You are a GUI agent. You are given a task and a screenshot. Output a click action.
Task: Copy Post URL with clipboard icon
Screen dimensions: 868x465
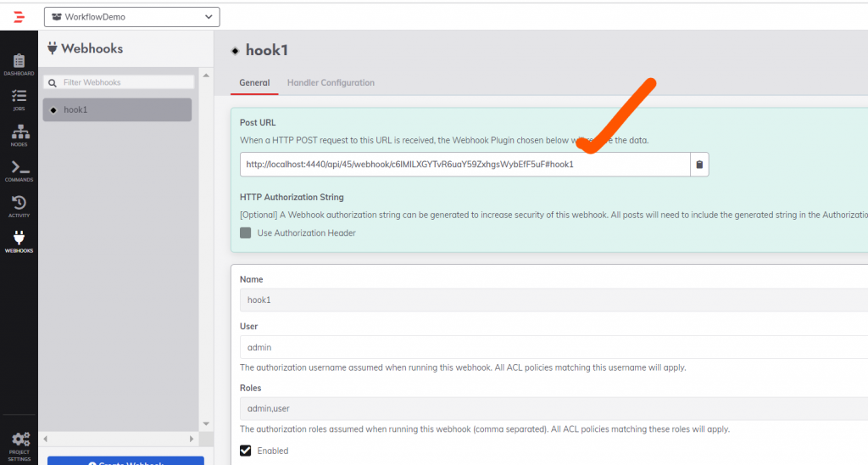click(699, 165)
